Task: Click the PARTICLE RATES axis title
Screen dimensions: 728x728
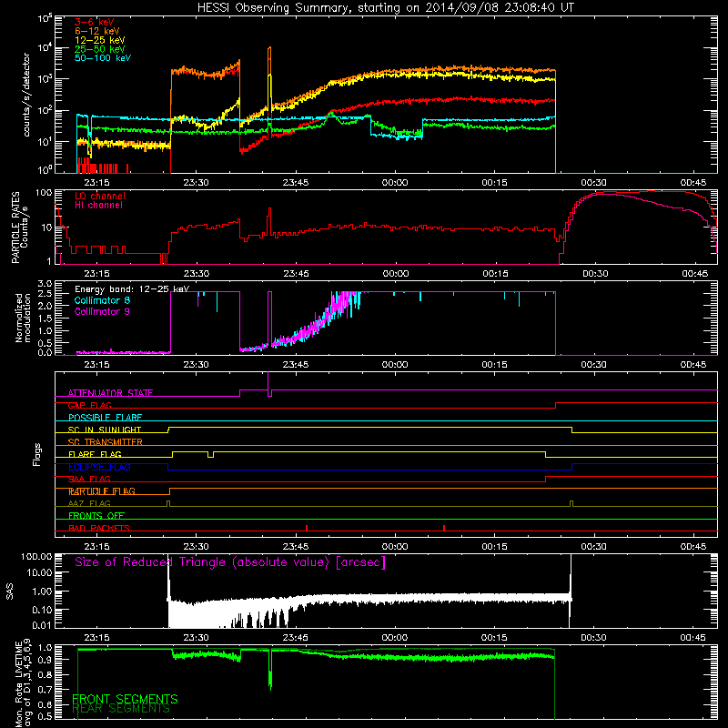Action: coord(19,227)
